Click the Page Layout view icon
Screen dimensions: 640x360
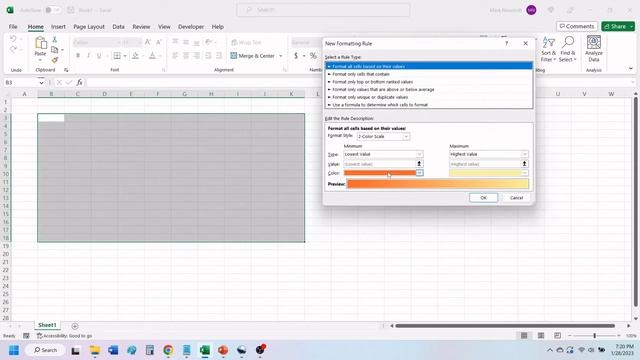pyautogui.click(x=541, y=336)
